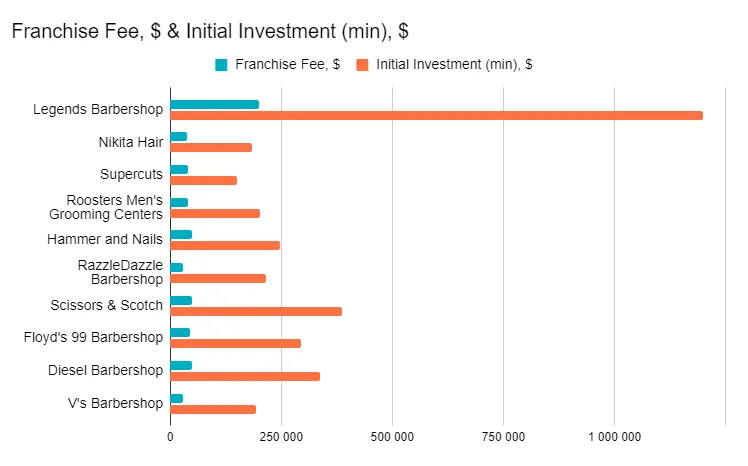Click the teal Franchise Fee legend swatch
The image size is (748, 466).
[221, 65]
